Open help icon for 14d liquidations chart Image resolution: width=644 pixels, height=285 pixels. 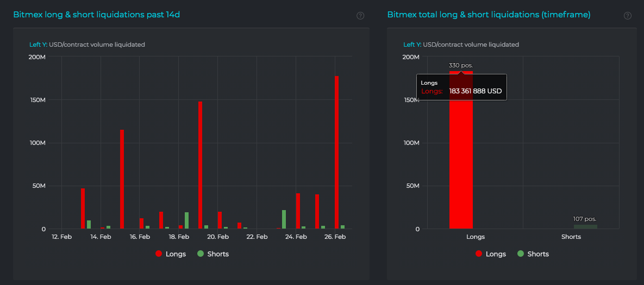coord(360,16)
